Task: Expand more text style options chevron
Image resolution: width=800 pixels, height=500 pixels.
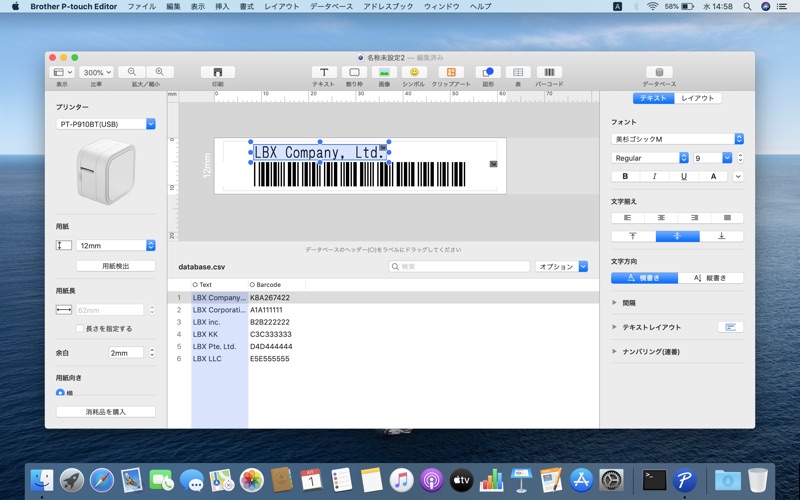Action: tap(738, 177)
